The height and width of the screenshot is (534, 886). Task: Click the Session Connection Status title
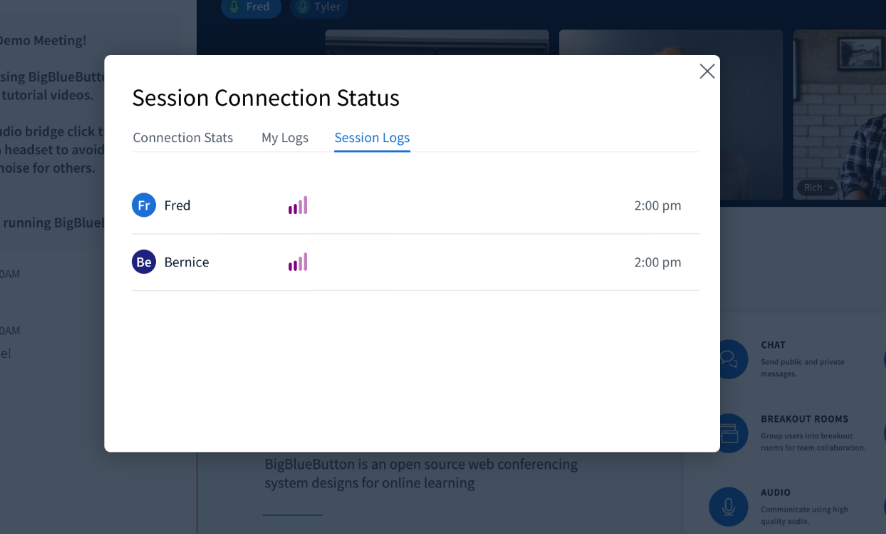[x=266, y=98]
